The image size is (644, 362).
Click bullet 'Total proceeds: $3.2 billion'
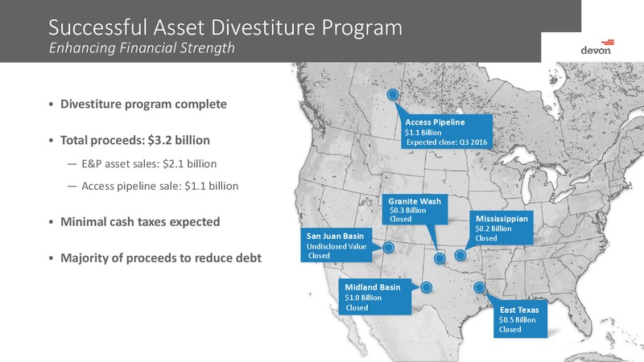click(135, 140)
